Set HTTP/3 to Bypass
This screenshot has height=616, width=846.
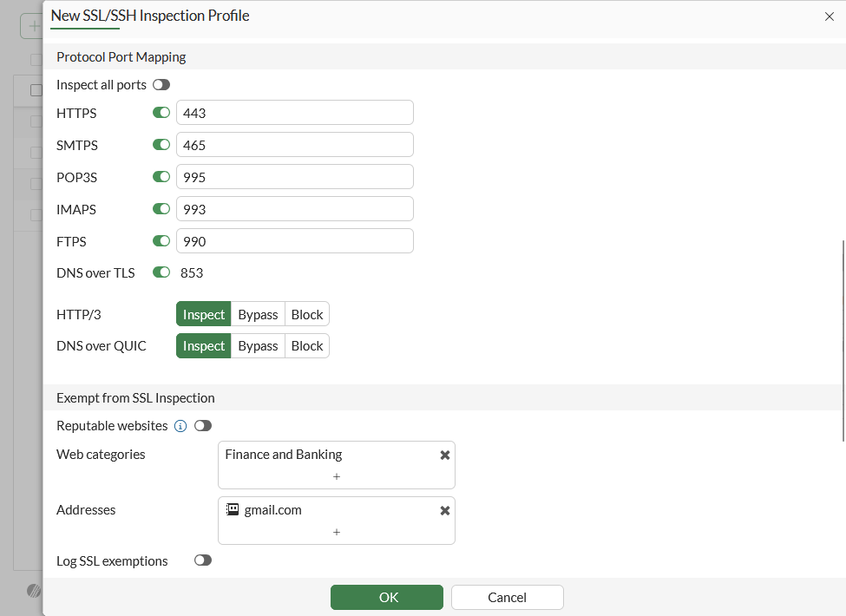tap(258, 315)
